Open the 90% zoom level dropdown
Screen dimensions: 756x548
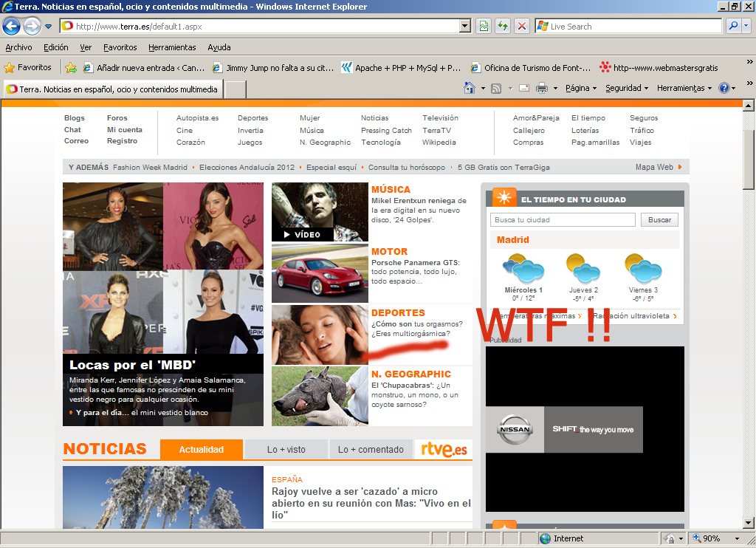(737, 538)
